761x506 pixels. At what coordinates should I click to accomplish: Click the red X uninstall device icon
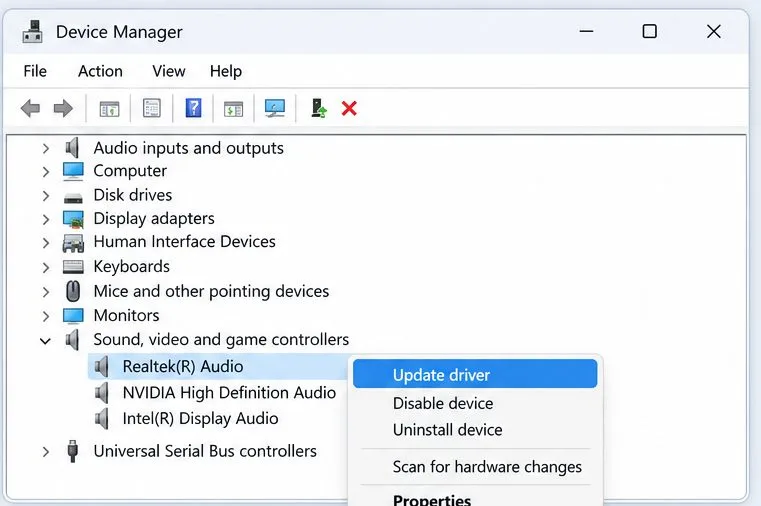click(349, 108)
